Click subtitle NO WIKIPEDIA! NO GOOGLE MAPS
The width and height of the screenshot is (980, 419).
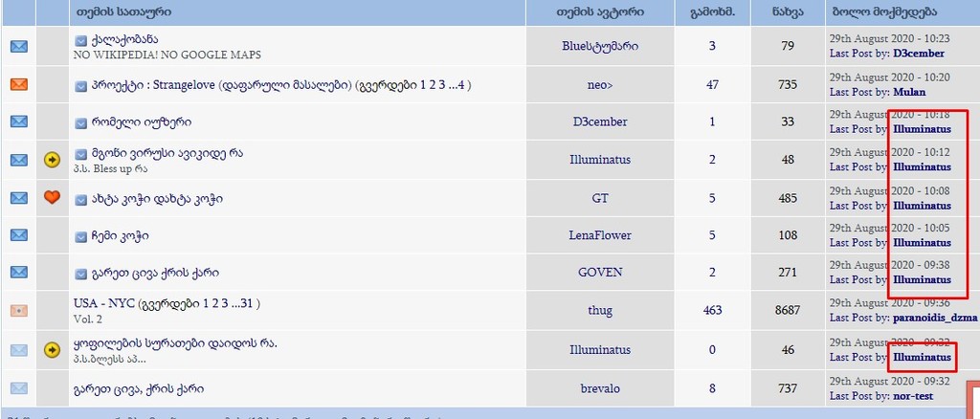point(167,55)
